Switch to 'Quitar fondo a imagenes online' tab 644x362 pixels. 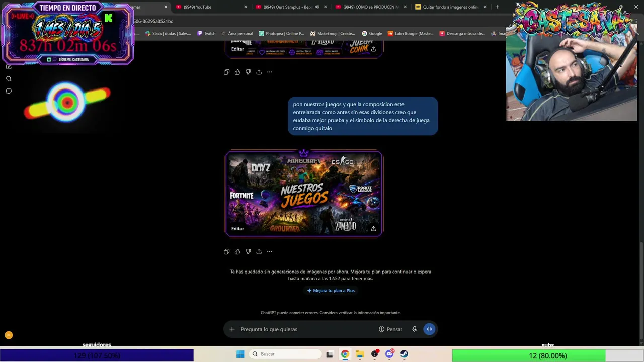click(450, 7)
